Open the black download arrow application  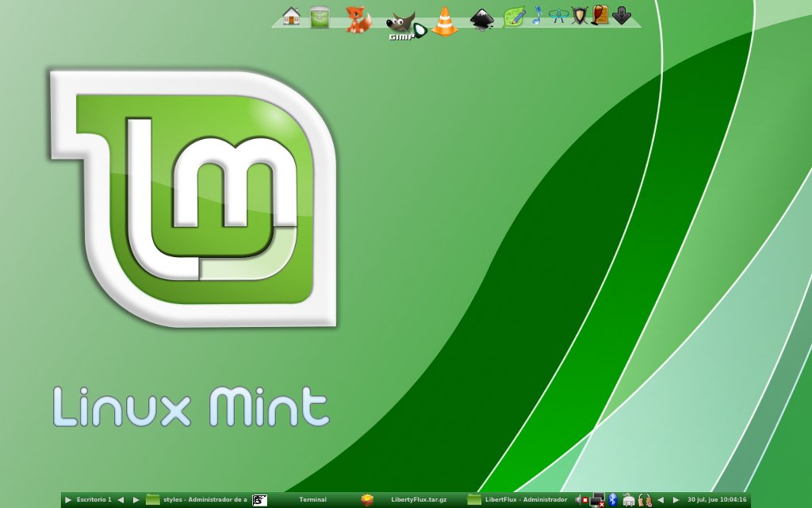coord(622,16)
